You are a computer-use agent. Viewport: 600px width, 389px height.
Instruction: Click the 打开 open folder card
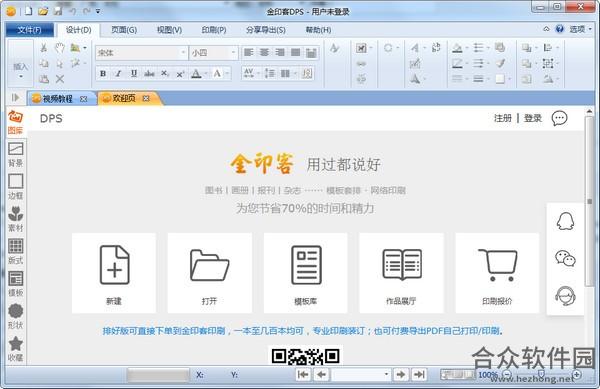(x=210, y=273)
